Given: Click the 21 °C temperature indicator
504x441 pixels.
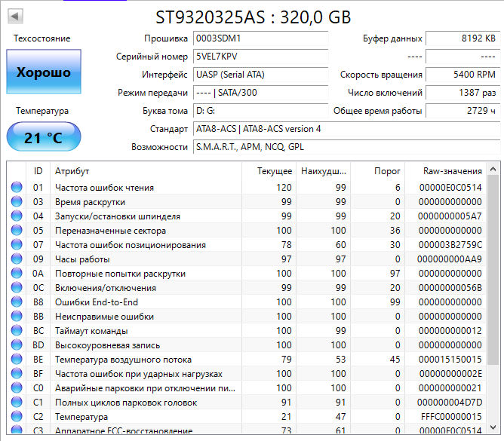Looking at the screenshot, I should tap(43, 138).
